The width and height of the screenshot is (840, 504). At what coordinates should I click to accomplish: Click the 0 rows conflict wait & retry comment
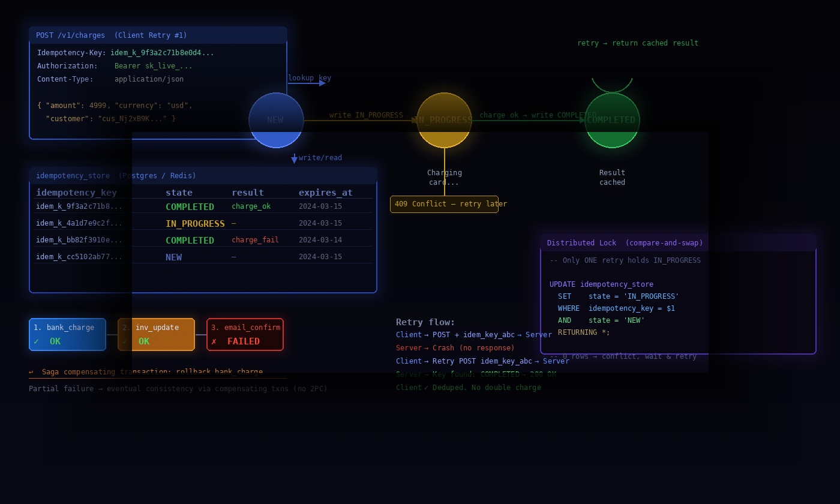[x=623, y=356]
